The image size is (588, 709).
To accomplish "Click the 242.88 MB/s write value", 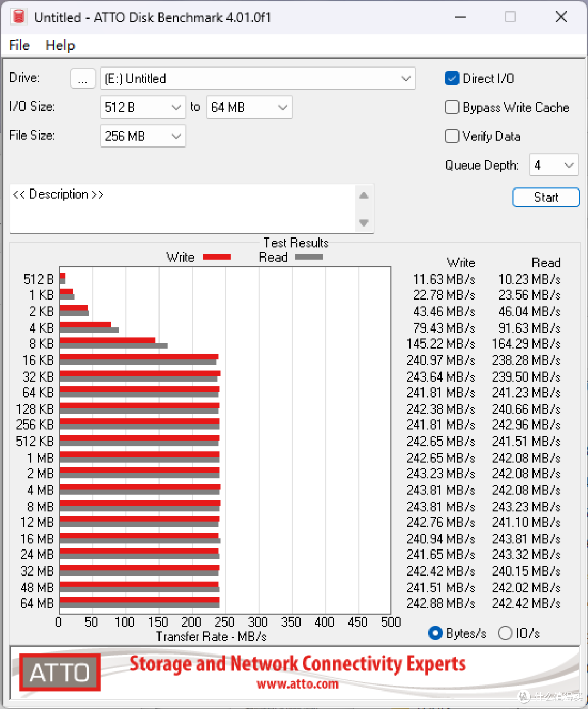I will tap(440, 603).
